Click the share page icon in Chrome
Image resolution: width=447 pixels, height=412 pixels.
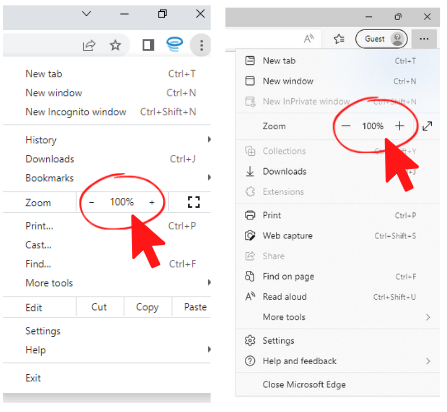(89, 45)
